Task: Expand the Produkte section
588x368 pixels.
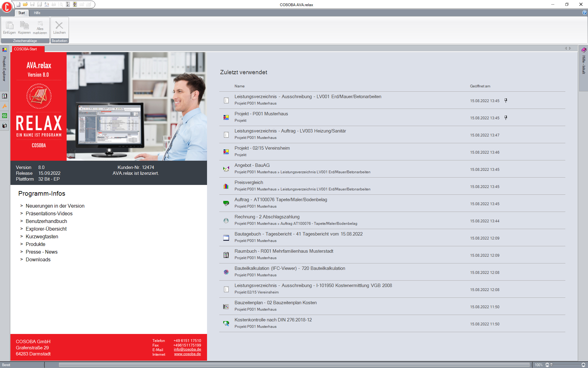Action: pos(36,244)
